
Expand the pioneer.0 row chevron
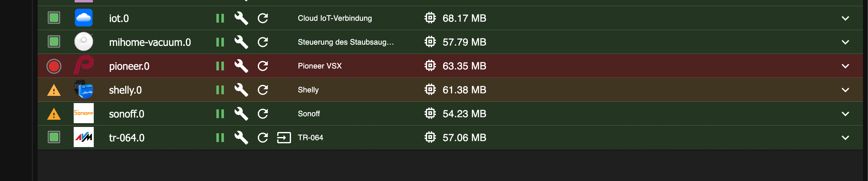[845, 66]
